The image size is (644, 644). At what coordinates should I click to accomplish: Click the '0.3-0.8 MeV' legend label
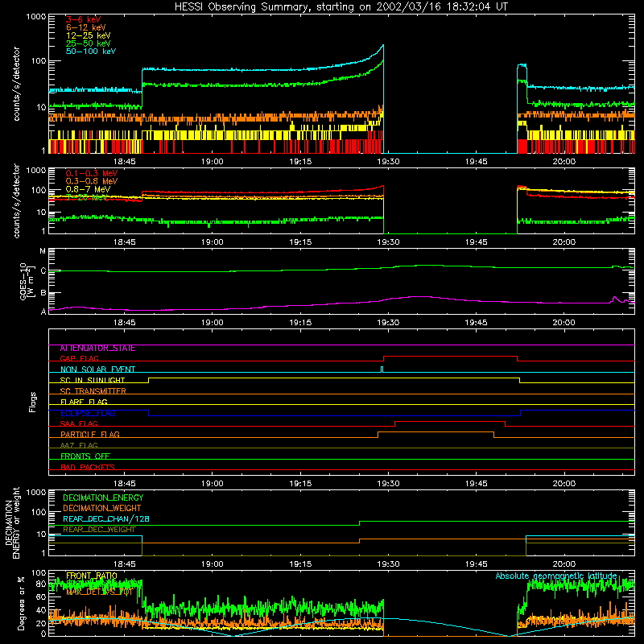92,181
